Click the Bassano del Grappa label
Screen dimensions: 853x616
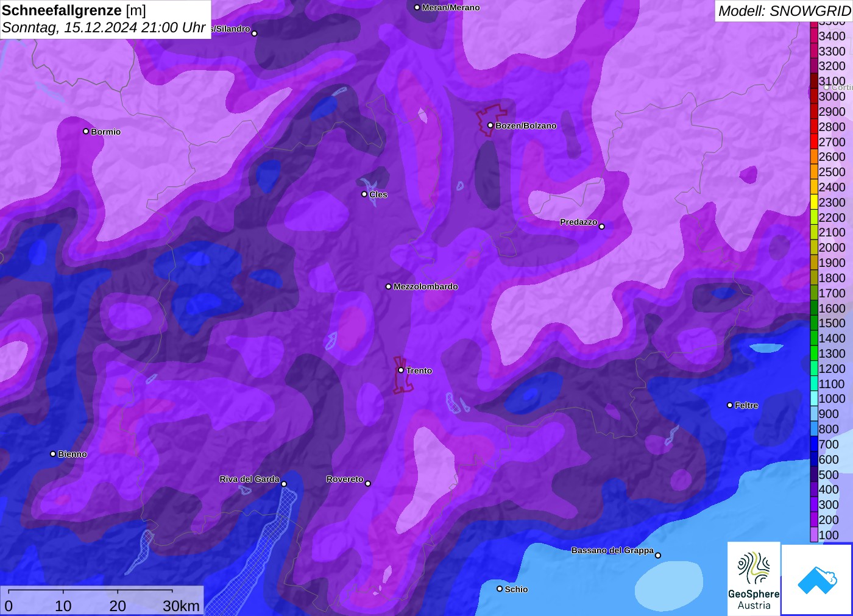click(x=612, y=550)
